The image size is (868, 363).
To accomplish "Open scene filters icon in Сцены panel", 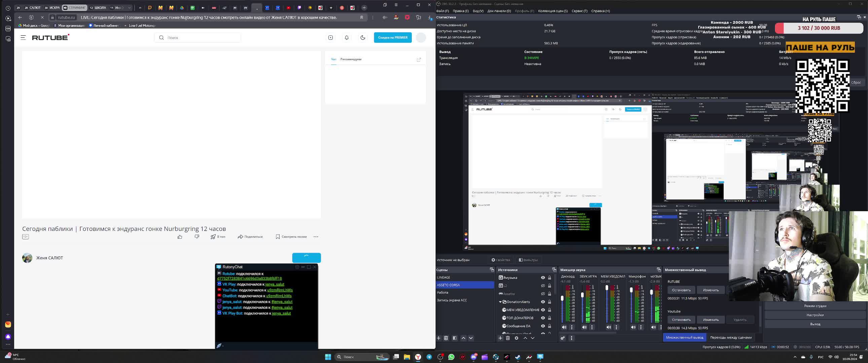I will [455, 338].
